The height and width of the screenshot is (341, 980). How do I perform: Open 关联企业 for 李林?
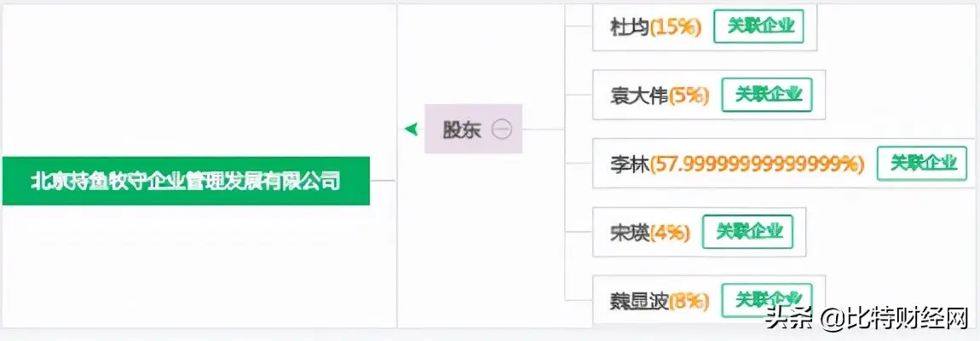[922, 164]
